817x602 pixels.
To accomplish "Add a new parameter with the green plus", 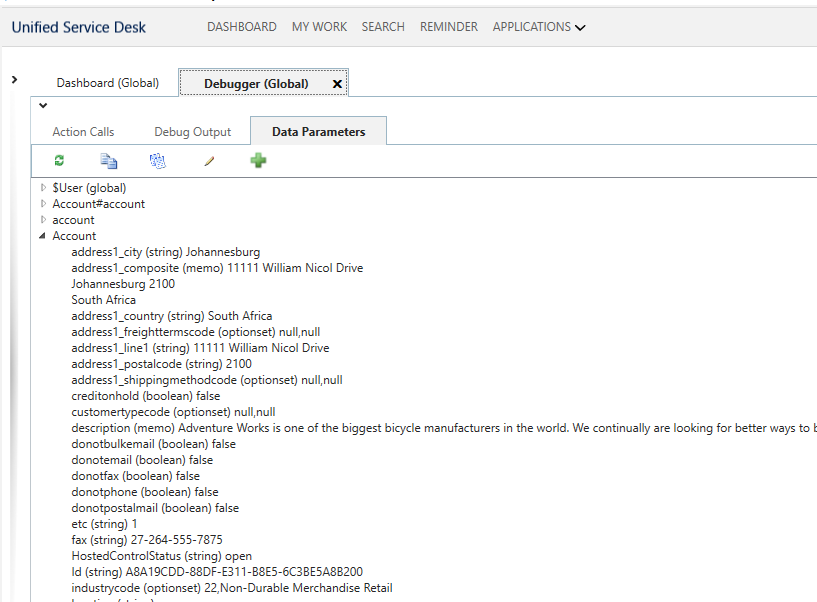I will tap(257, 160).
